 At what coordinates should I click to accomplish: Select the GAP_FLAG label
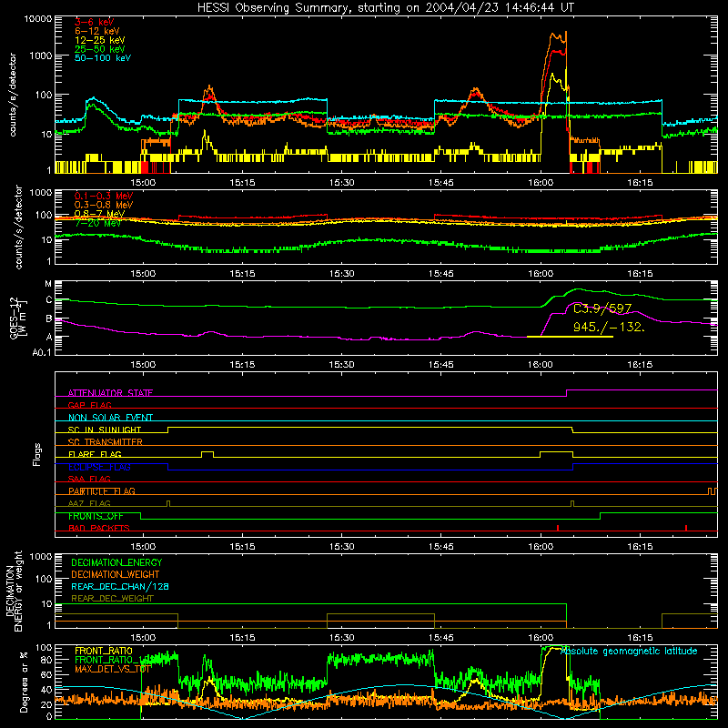pos(89,405)
